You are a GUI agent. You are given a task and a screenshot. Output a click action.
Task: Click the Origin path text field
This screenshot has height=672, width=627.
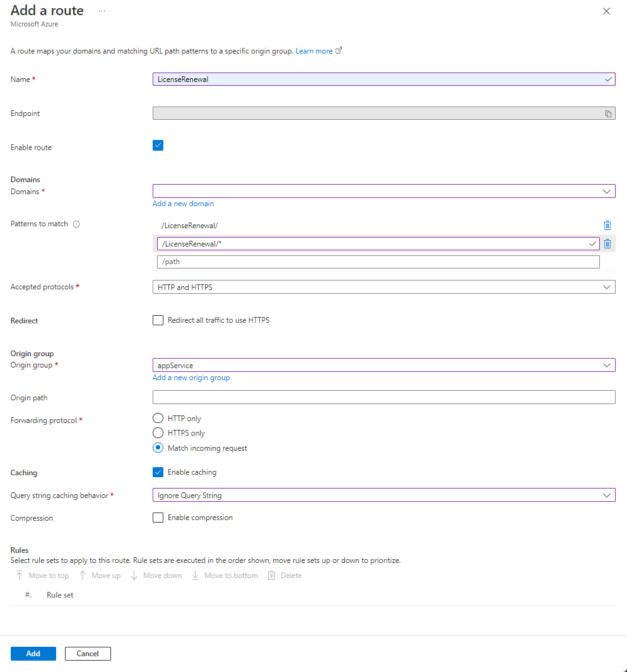(384, 397)
